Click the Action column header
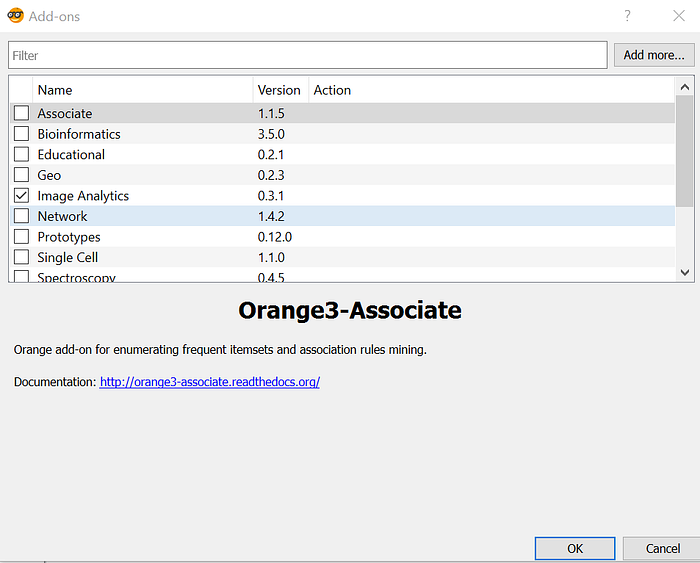Viewport: 700px width, 563px height. point(492,90)
